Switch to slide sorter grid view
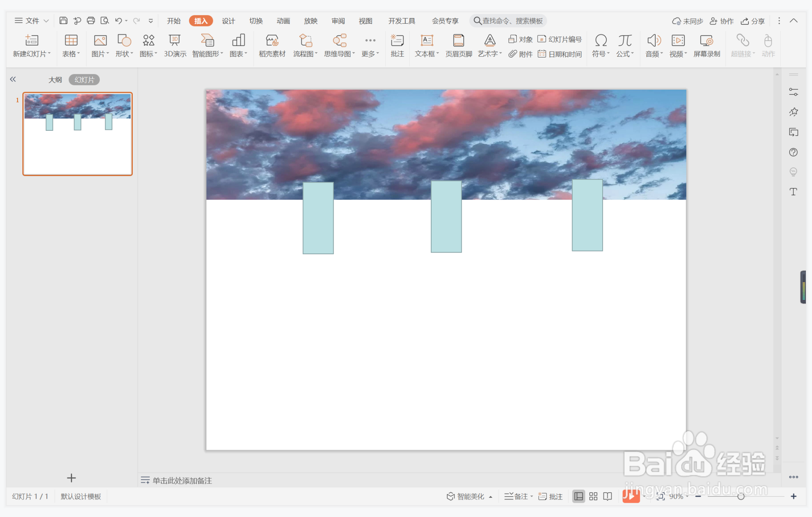The height and width of the screenshot is (517, 812). click(x=593, y=496)
